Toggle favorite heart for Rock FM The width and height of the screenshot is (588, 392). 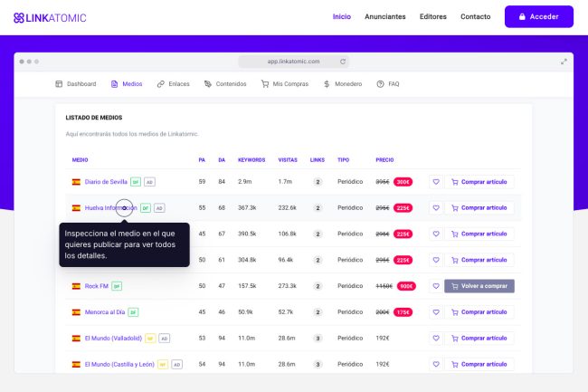pos(435,286)
